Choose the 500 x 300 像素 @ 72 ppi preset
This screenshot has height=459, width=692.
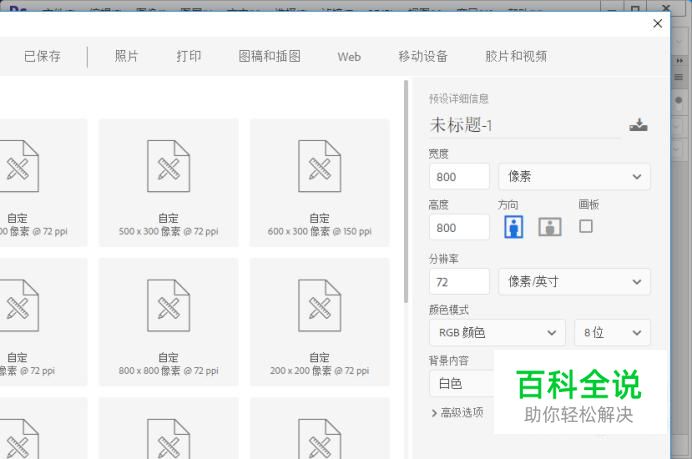tap(169, 182)
